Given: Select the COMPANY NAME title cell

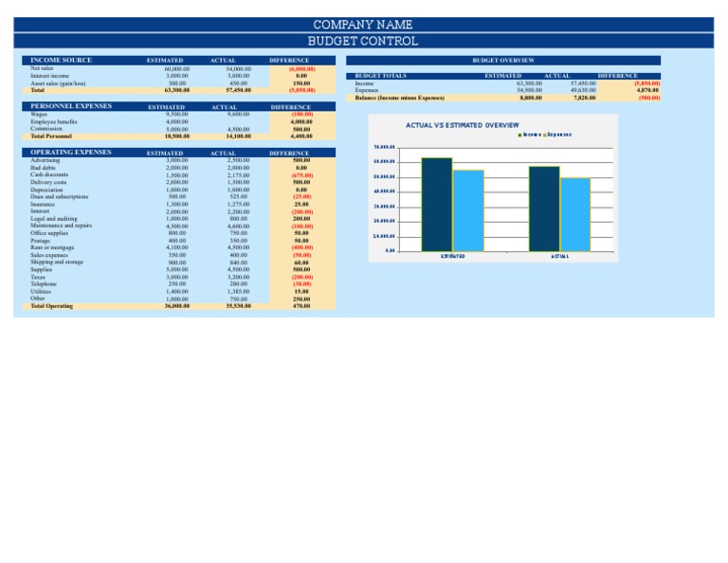Looking at the screenshot, I should tap(363, 25).
